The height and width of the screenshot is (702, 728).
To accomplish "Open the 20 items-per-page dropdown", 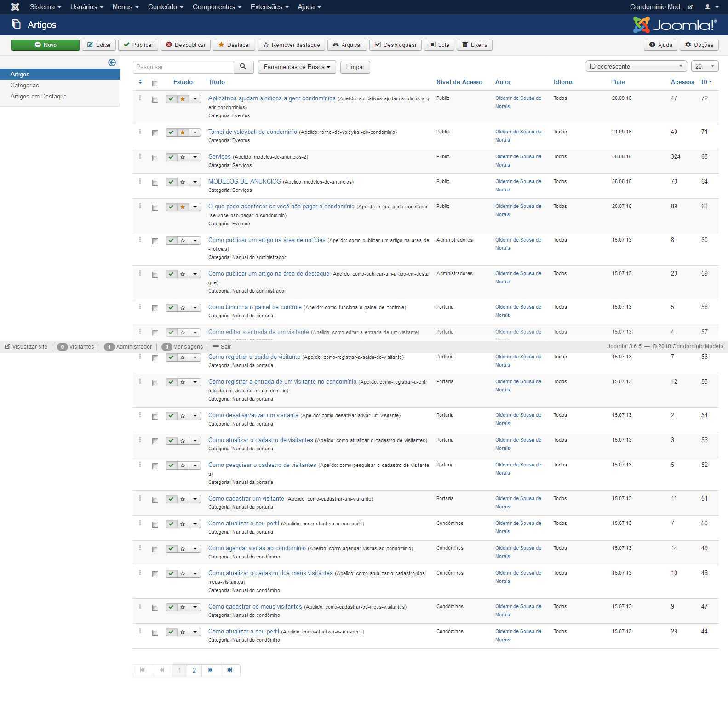I will [705, 66].
